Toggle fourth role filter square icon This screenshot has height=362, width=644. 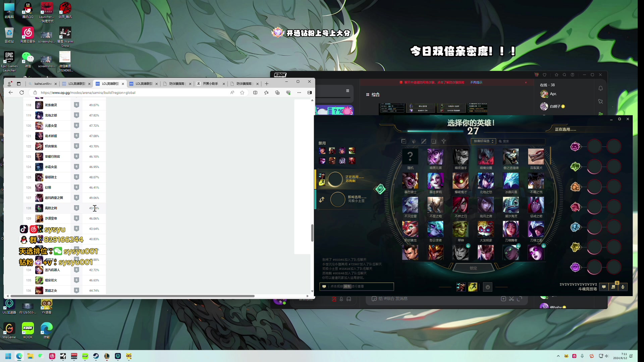point(434,141)
